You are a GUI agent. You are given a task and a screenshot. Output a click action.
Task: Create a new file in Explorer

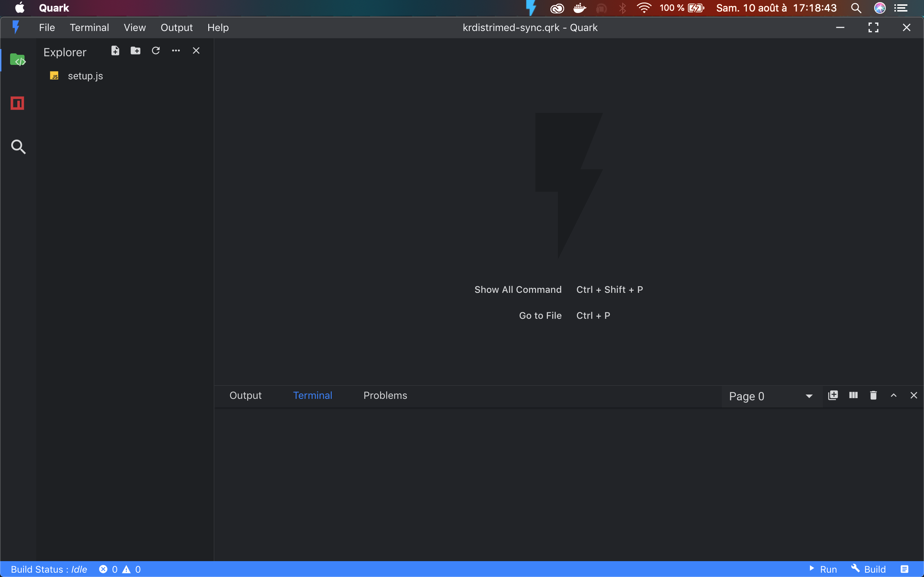(115, 51)
